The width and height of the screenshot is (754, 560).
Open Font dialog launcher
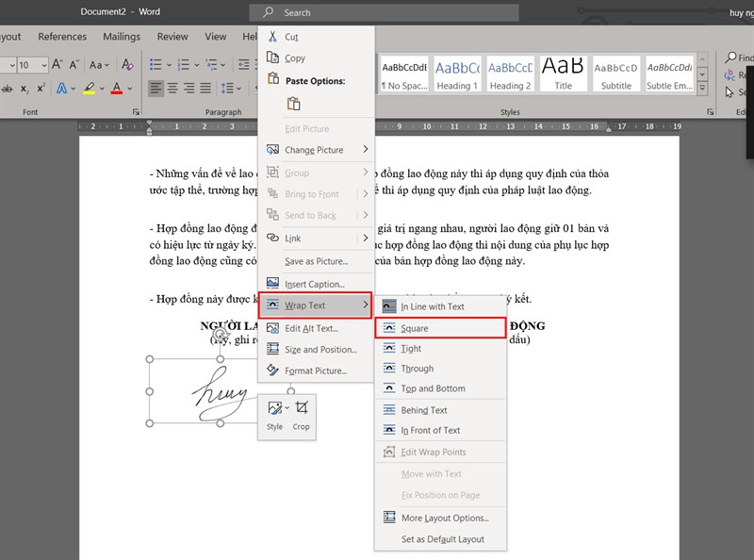coord(136,111)
